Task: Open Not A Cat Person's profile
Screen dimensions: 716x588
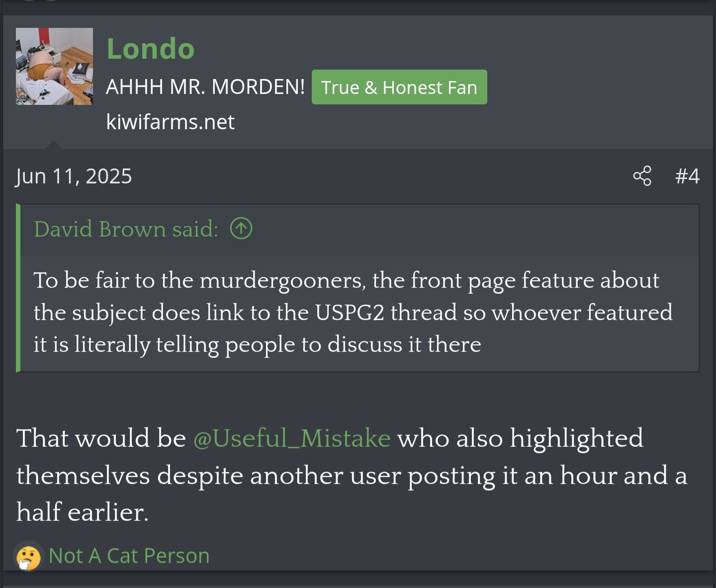Action: tap(129, 556)
